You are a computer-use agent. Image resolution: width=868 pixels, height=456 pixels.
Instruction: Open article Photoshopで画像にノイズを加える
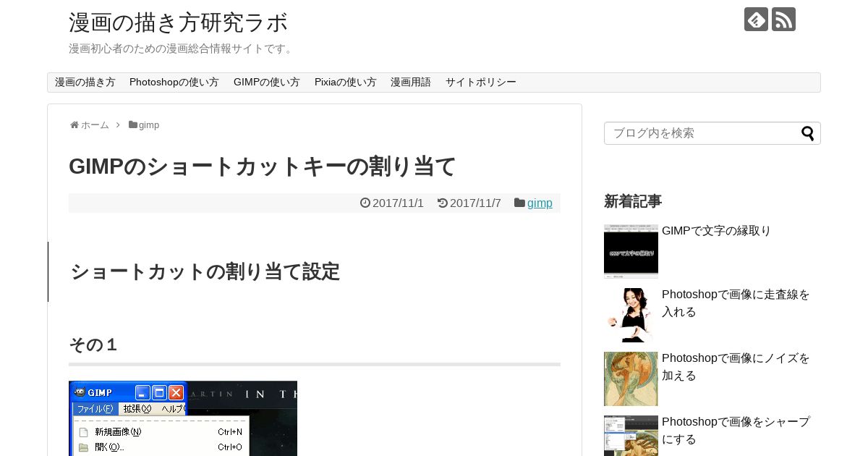click(736, 367)
